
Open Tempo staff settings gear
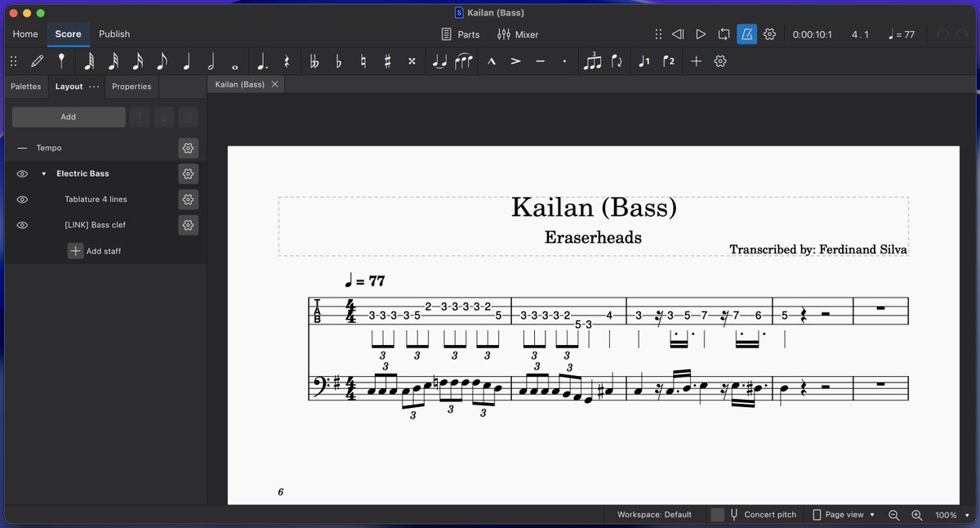point(188,148)
